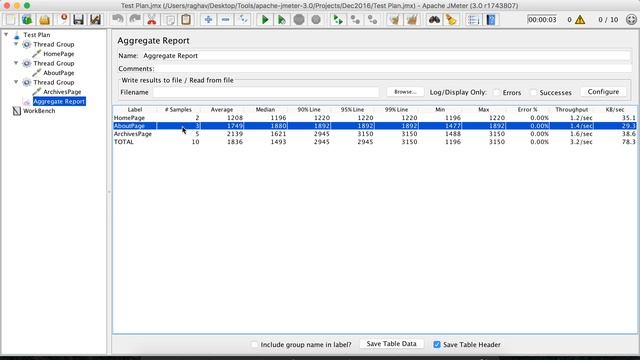Select AboutPage sampler in the tree
640x360 pixels.
click(59, 73)
